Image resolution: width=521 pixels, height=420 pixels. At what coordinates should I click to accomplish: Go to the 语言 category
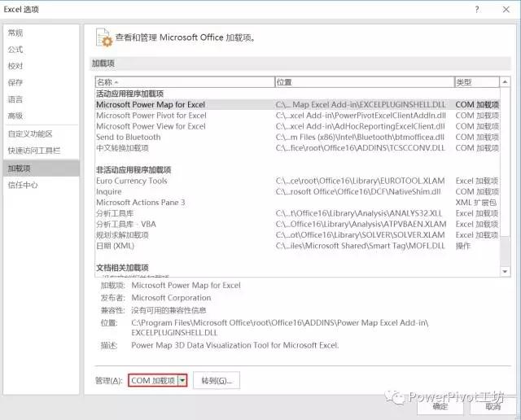click(15, 99)
